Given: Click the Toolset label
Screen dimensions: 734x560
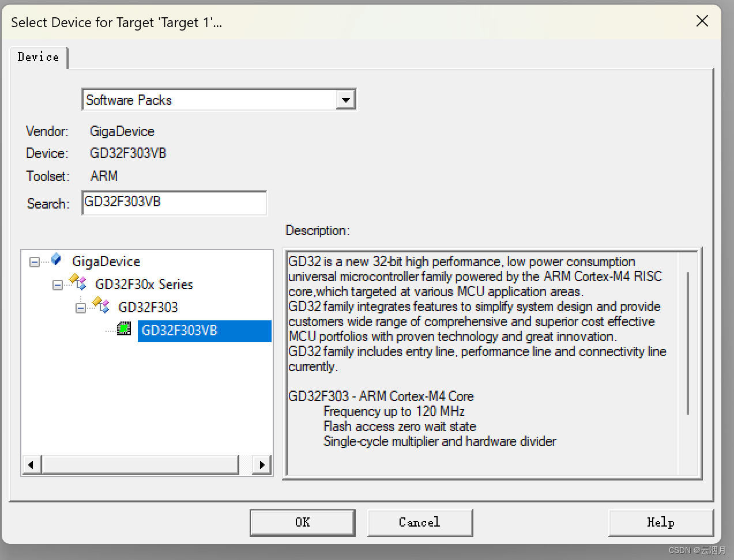Looking at the screenshot, I should 48,176.
